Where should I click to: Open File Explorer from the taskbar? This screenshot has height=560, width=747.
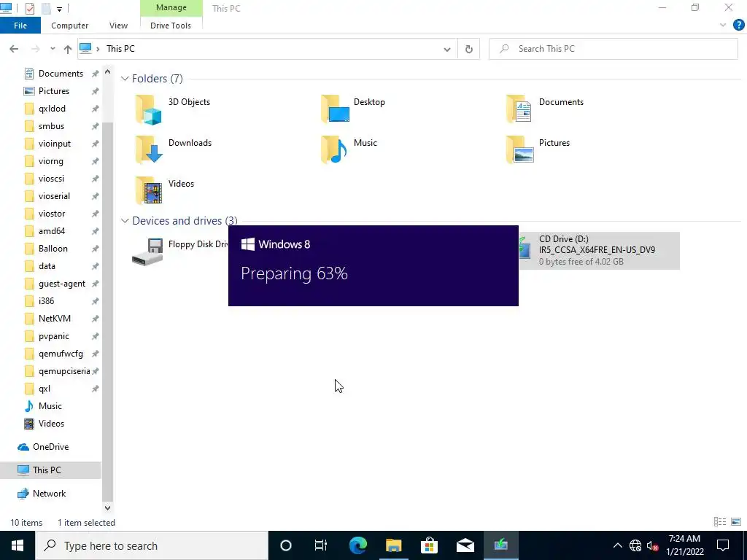coord(393,545)
